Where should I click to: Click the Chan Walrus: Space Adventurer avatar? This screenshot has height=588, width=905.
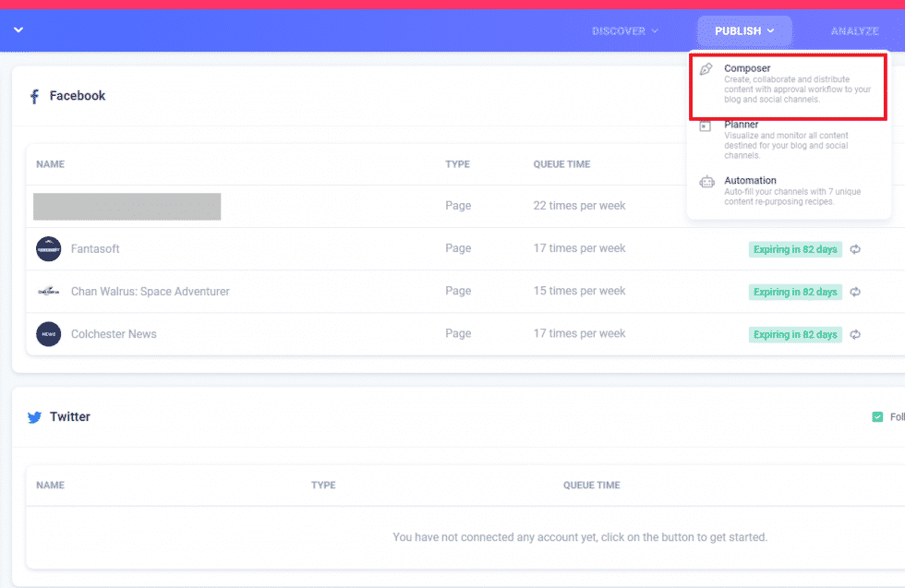(48, 291)
